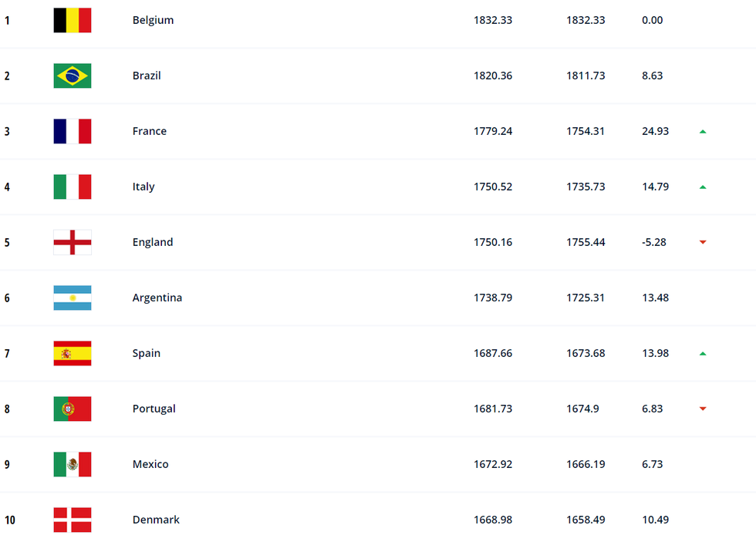
Task: Click the France flag icon
Action: [x=73, y=131]
